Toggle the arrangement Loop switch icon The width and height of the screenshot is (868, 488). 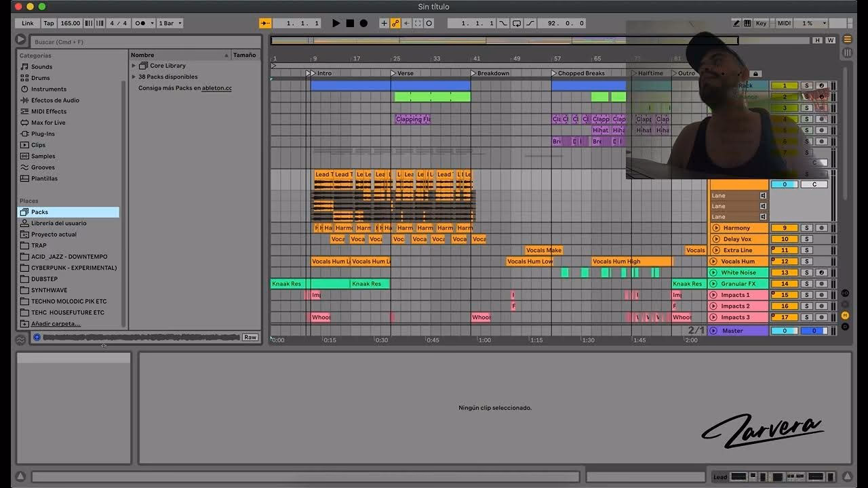tap(516, 22)
